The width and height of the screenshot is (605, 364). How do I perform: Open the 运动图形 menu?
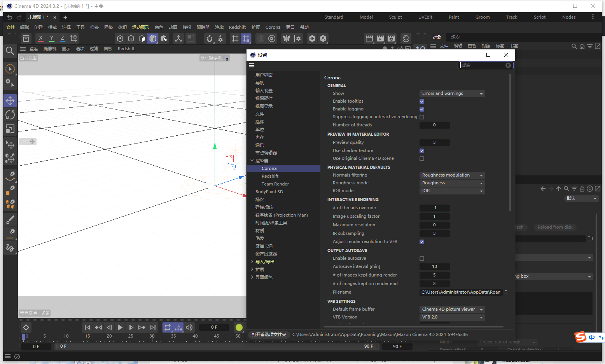(x=141, y=27)
